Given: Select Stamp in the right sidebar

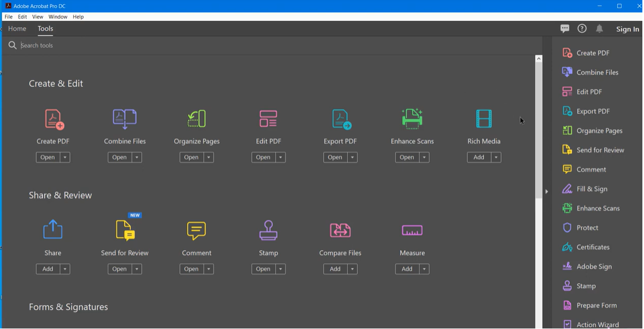Looking at the screenshot, I should pos(579,286).
